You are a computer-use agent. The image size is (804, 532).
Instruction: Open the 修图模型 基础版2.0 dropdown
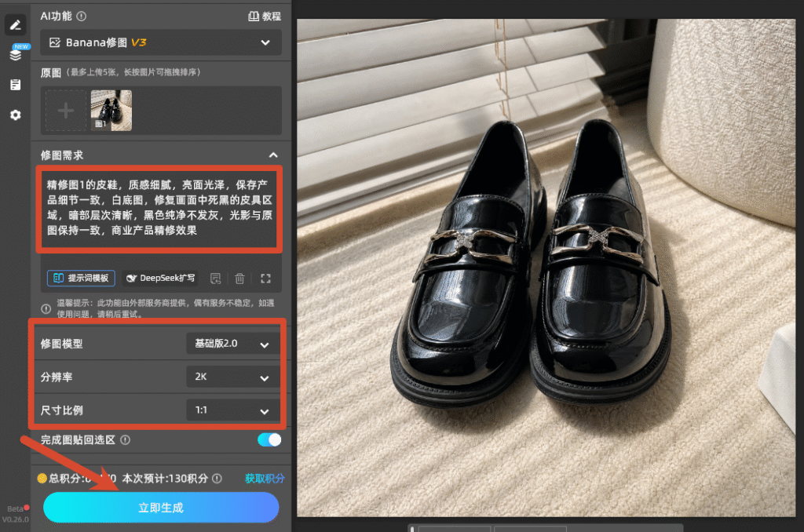coord(232,344)
